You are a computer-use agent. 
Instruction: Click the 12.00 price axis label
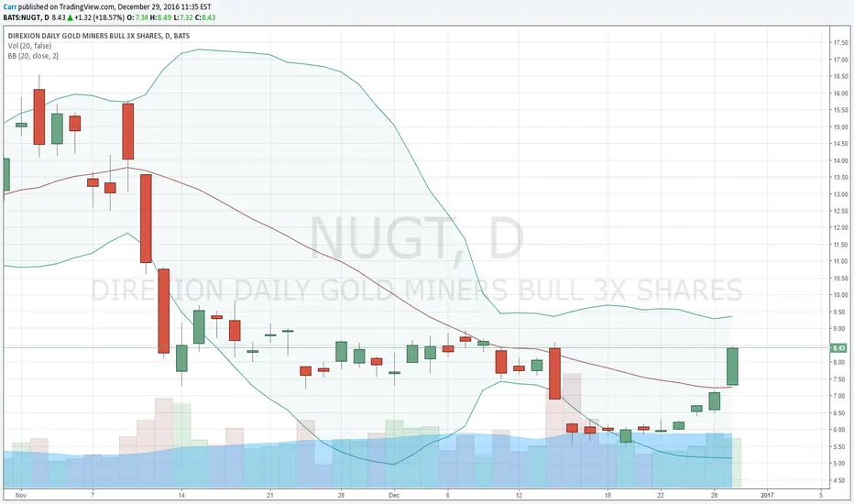(x=840, y=228)
